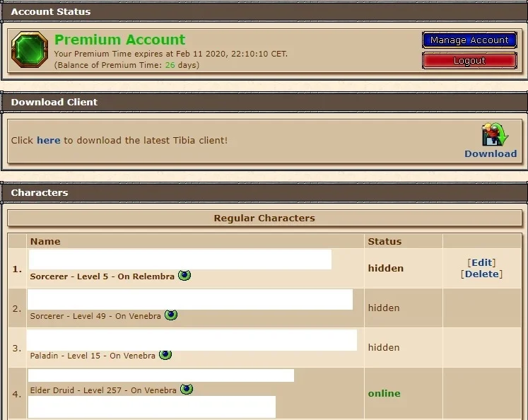Click the Regular Characters section header

pos(264,218)
